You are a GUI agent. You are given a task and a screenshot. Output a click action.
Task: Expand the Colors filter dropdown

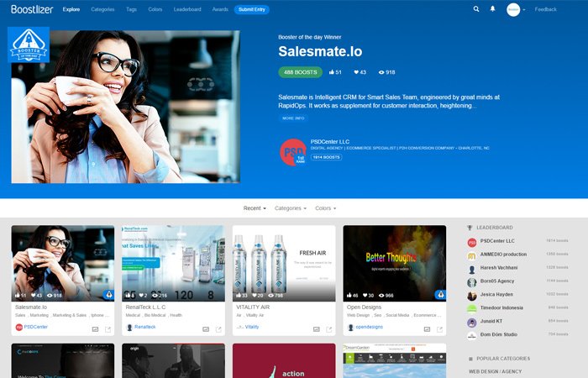(x=326, y=208)
